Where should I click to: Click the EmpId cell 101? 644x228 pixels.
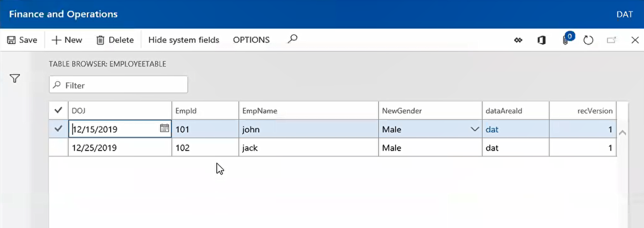pos(206,129)
